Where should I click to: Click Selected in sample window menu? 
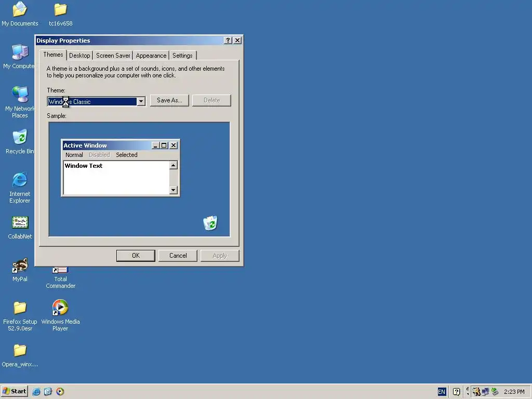[x=127, y=155]
